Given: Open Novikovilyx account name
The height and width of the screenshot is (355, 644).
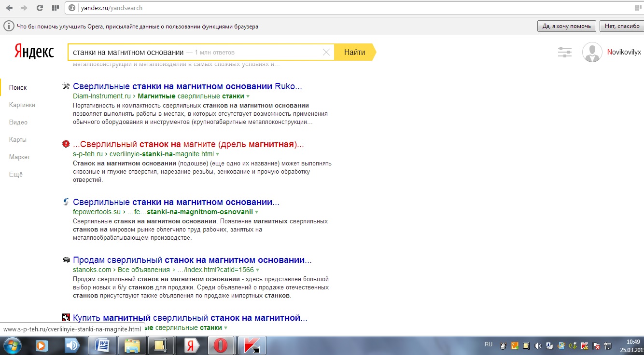Looking at the screenshot, I should tap(624, 52).
